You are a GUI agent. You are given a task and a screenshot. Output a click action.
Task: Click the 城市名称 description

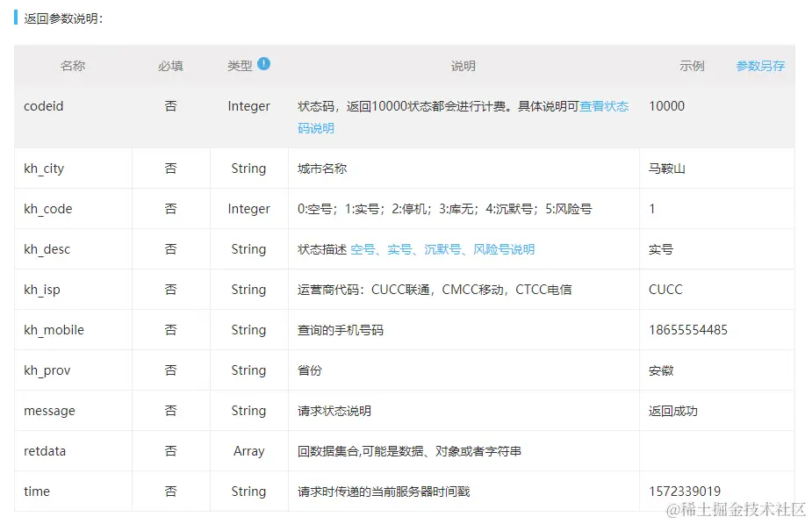(322, 169)
